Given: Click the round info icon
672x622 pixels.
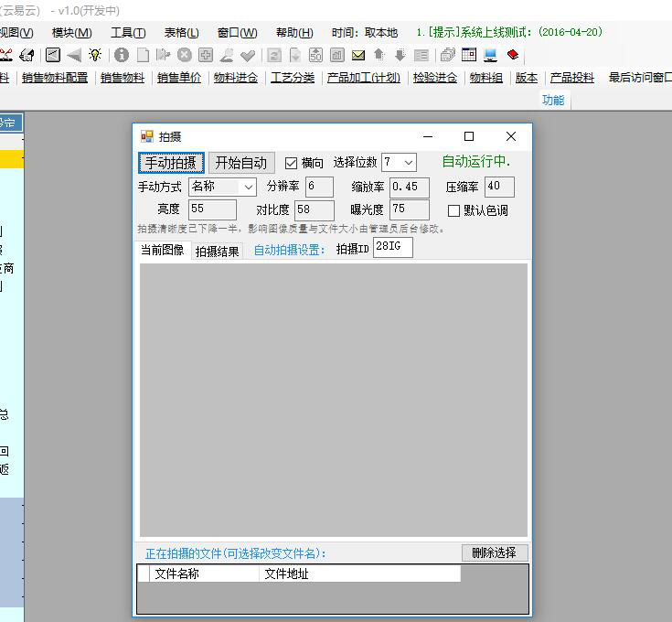Looking at the screenshot, I should 121,55.
